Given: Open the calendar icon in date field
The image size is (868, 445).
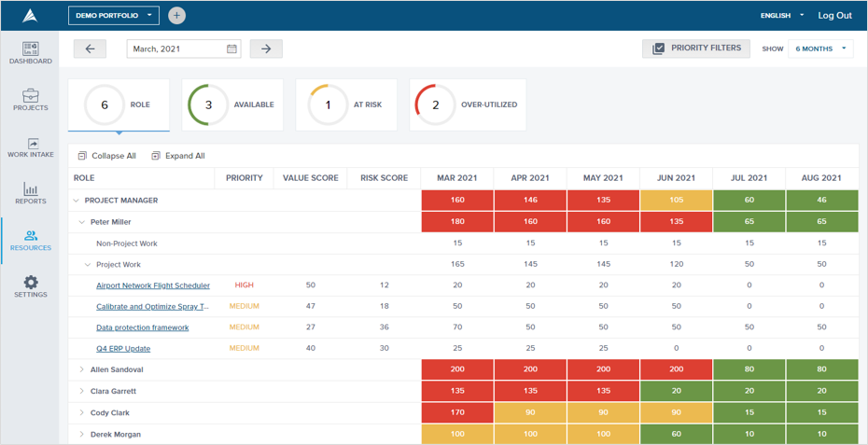Looking at the screenshot, I should (x=231, y=49).
